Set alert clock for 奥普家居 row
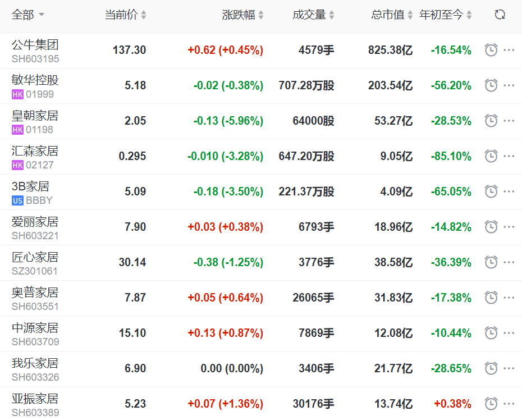 [x=491, y=298]
